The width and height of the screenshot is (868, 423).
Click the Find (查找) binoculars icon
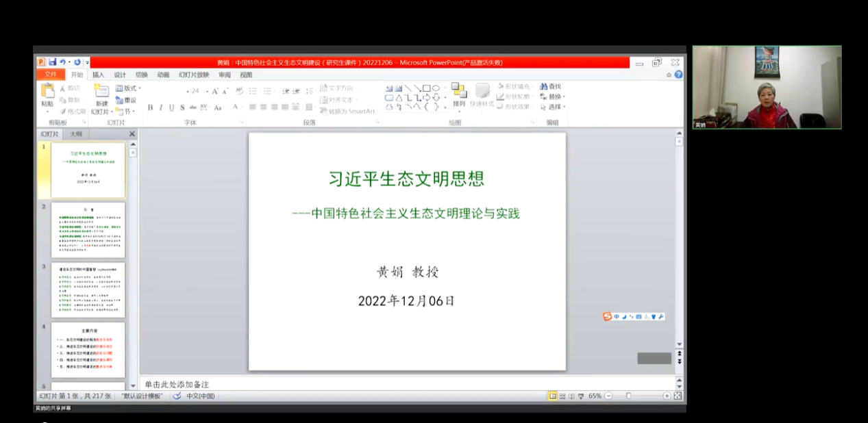tap(545, 87)
